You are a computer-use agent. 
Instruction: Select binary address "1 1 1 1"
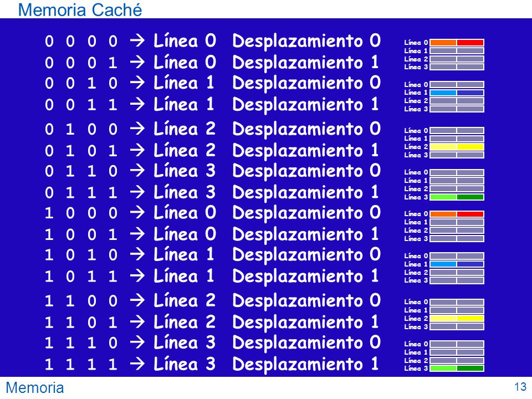point(81,365)
